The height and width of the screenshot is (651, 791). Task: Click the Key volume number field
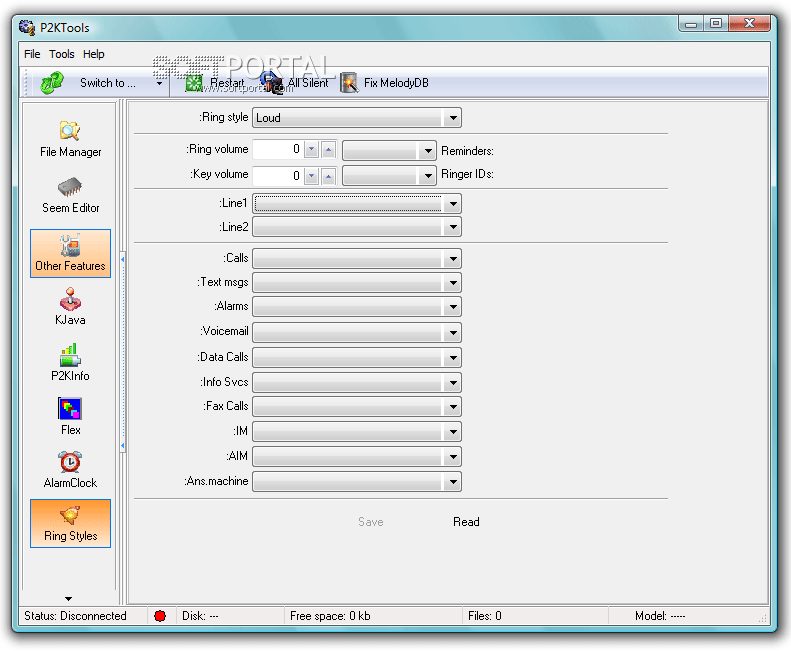[x=278, y=176]
